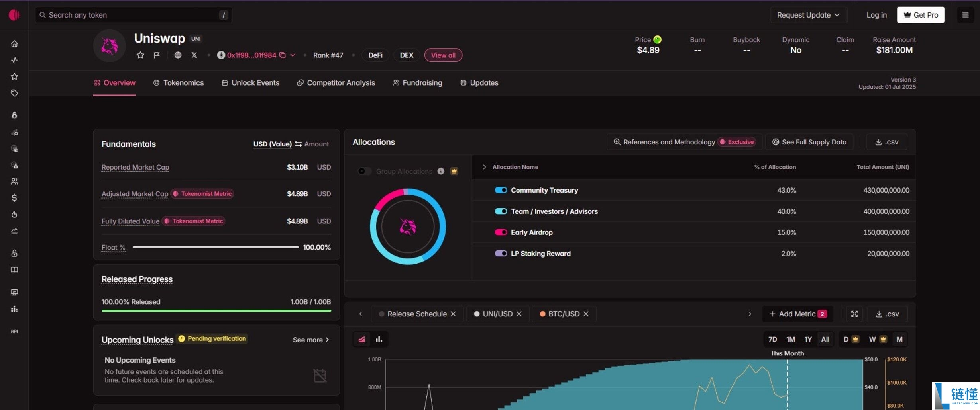This screenshot has height=410, width=980.
Task: Open the globe website icon for Uniswap
Action: (178, 55)
